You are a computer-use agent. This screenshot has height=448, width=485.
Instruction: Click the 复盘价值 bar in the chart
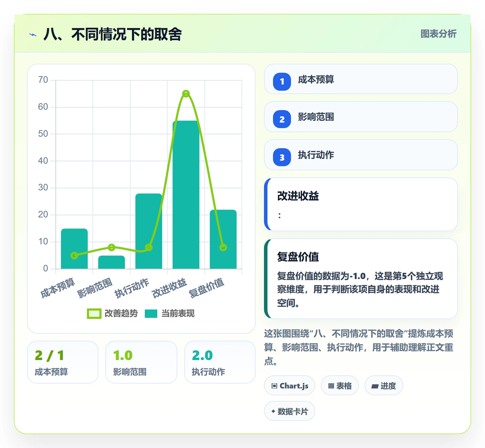223,239
